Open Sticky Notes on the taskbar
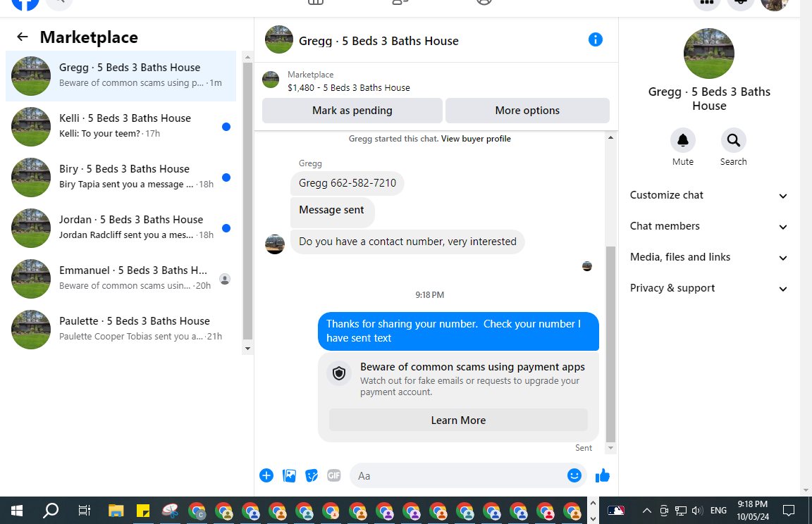The image size is (812, 524). tap(143, 511)
